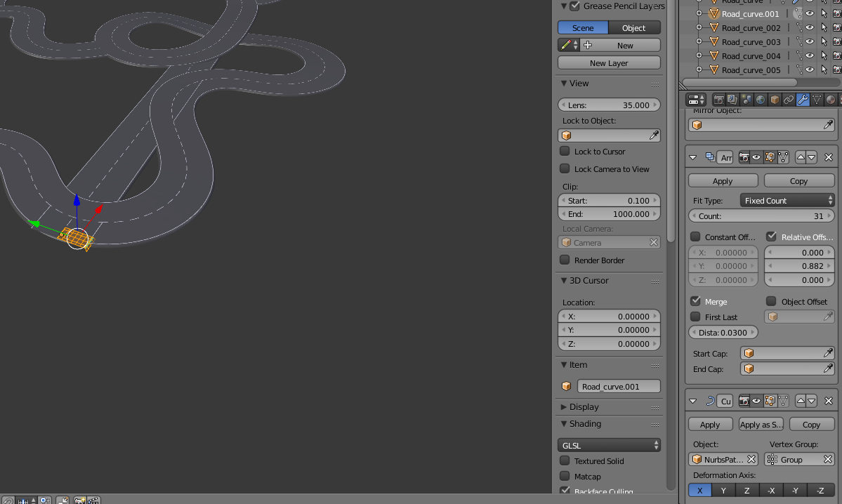Screen dimensions: 842x504
Task: Toggle Array modifier cage triangle icon
Action: pos(783,157)
